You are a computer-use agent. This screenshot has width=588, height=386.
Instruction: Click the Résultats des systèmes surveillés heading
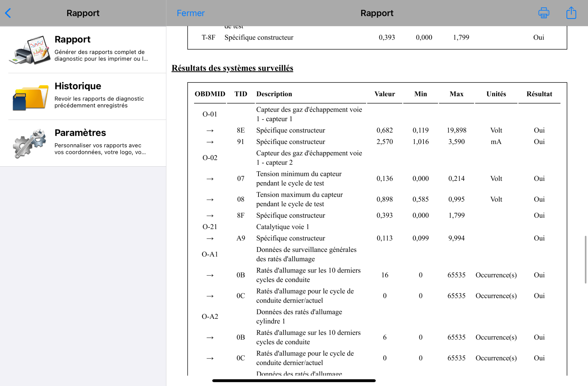[232, 68]
